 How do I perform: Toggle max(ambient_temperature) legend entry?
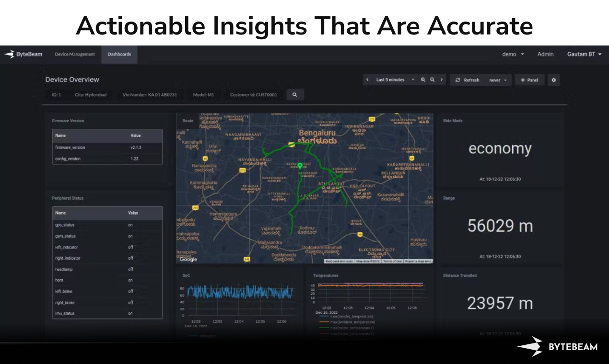(x=347, y=322)
